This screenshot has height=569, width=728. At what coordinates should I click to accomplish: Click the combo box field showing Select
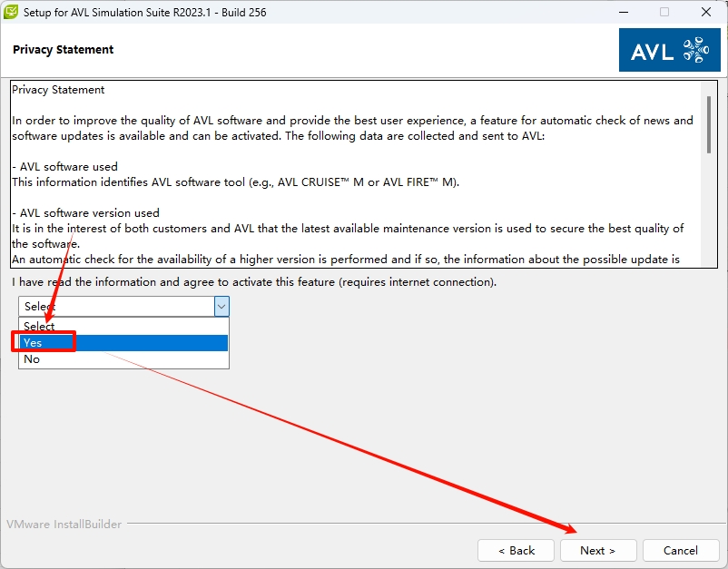[x=115, y=307]
